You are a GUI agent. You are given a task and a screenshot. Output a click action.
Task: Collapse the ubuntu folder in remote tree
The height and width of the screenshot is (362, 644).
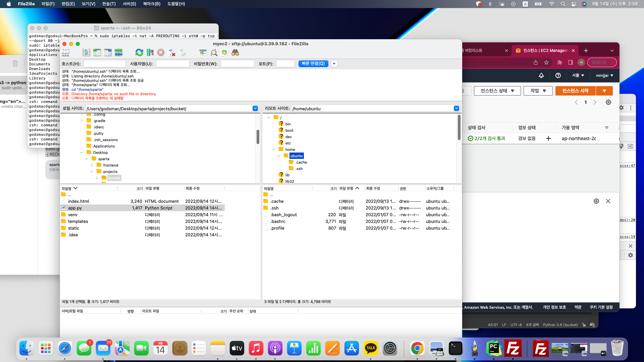[x=279, y=156]
